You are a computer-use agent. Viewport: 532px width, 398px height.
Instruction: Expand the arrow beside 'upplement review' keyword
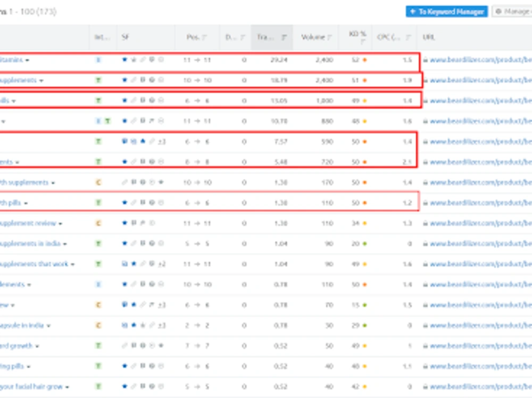[61, 223]
